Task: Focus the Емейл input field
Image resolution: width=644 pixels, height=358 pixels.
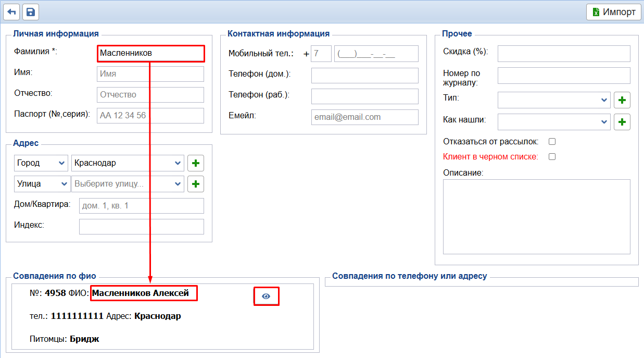Action: [364, 117]
